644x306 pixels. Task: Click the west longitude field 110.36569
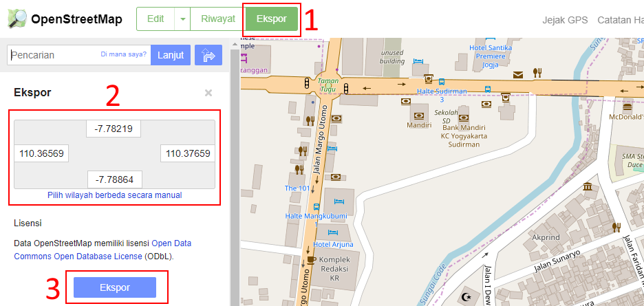pyautogui.click(x=41, y=153)
